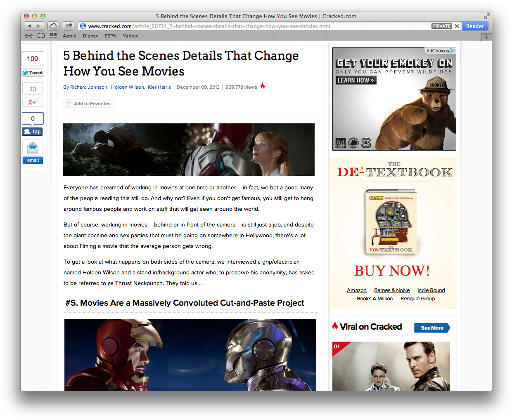This screenshot has height=420, width=512.
Task: Open the AdChoices icon
Action: click(453, 51)
